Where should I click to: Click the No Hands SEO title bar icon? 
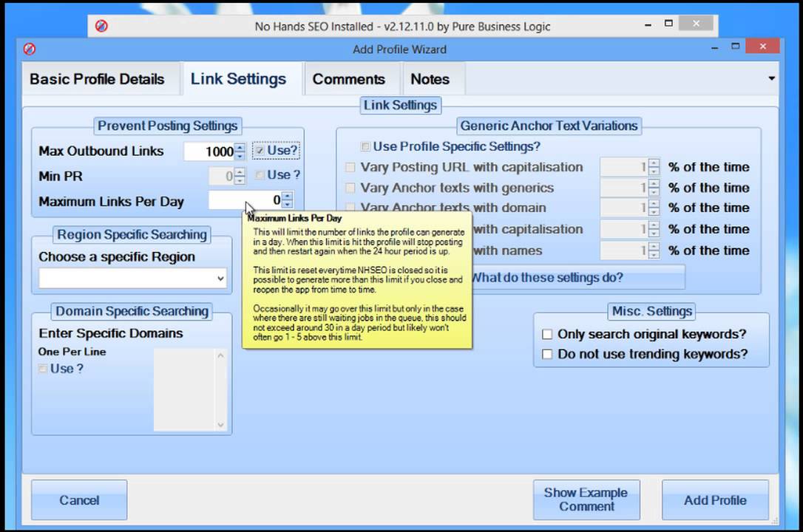(101, 26)
